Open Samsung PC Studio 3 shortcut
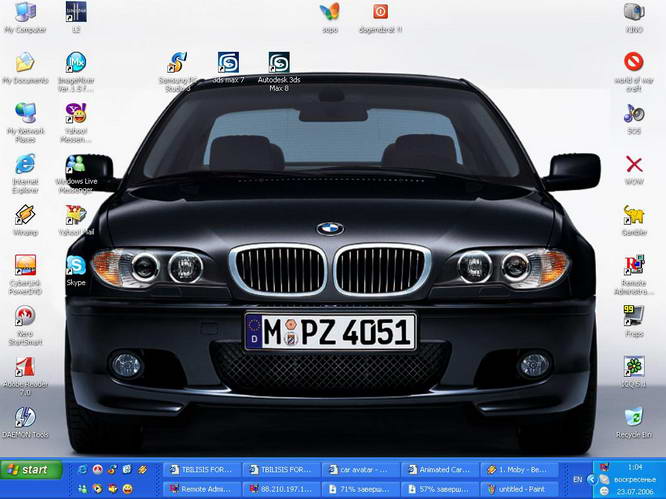 (178, 71)
